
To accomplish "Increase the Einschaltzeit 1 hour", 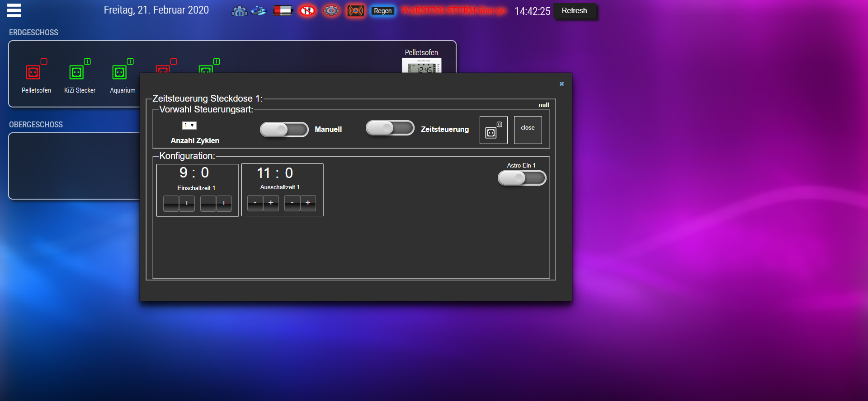I will 187,203.
